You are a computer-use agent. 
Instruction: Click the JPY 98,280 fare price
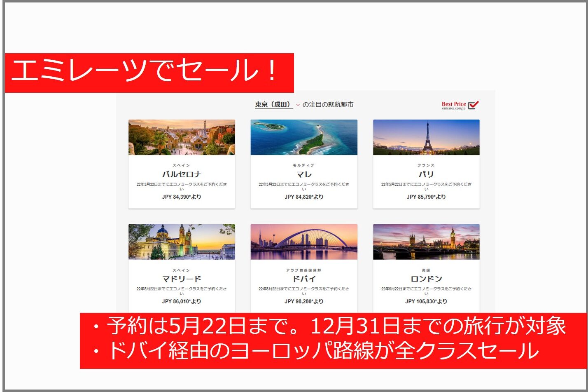304,301
